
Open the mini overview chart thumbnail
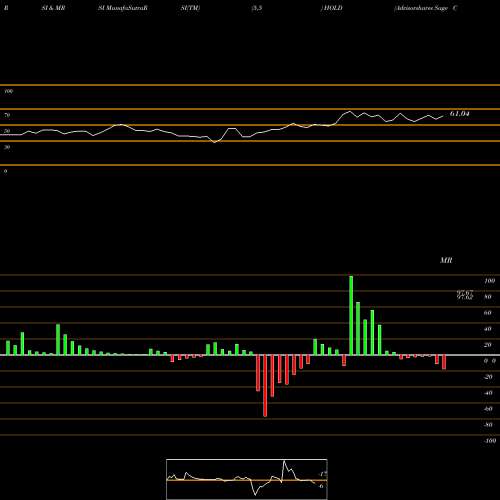click(x=247, y=479)
